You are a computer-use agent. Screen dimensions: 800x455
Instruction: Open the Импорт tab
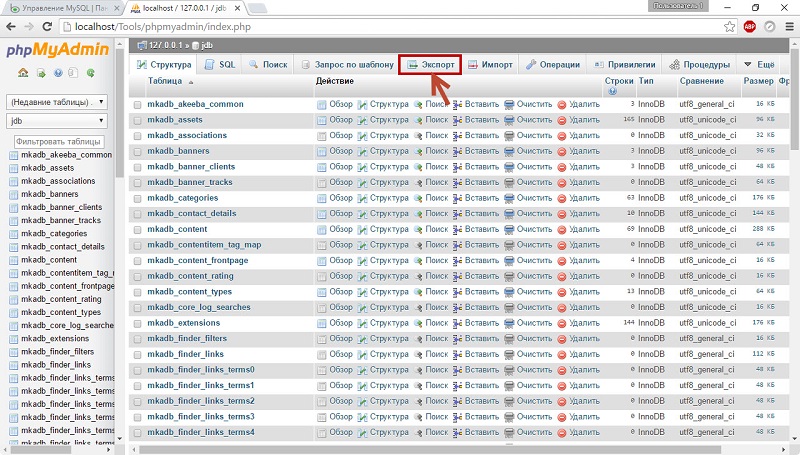(490, 65)
